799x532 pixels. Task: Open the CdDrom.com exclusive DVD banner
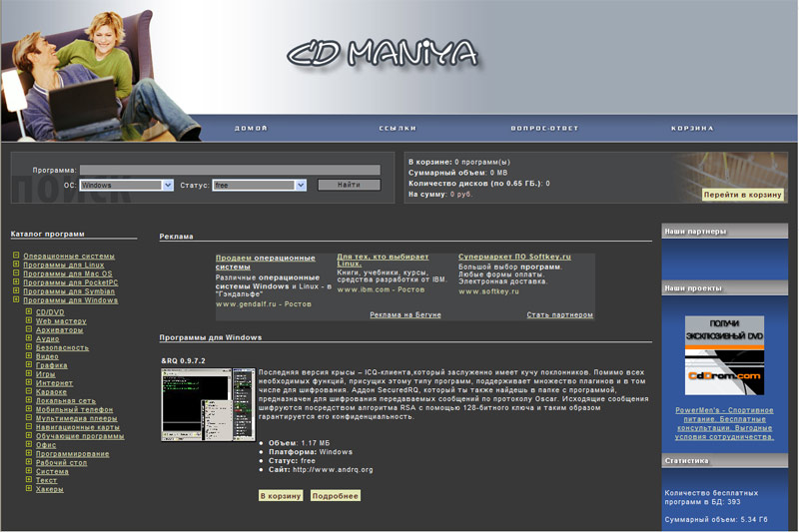[x=724, y=355]
